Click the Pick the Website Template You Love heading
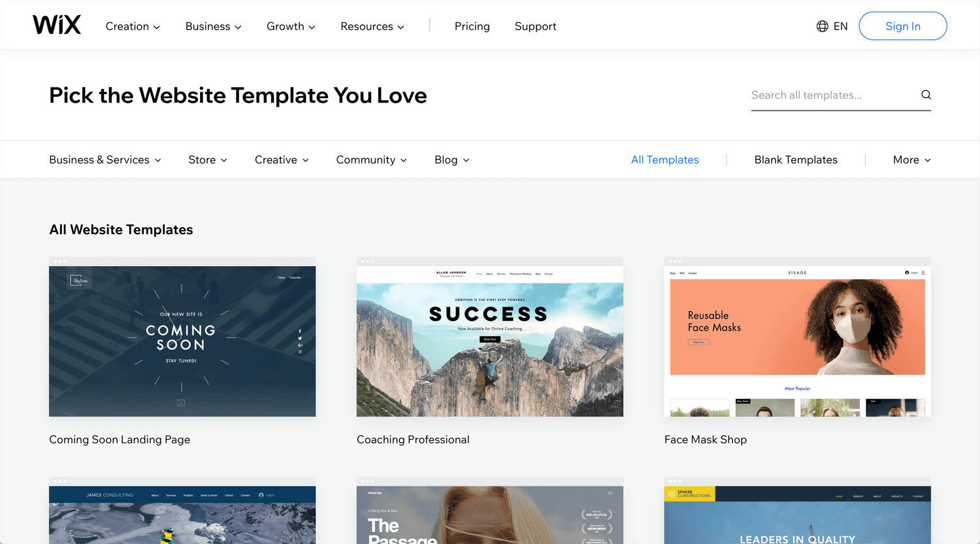The width and height of the screenshot is (980, 544). [238, 95]
